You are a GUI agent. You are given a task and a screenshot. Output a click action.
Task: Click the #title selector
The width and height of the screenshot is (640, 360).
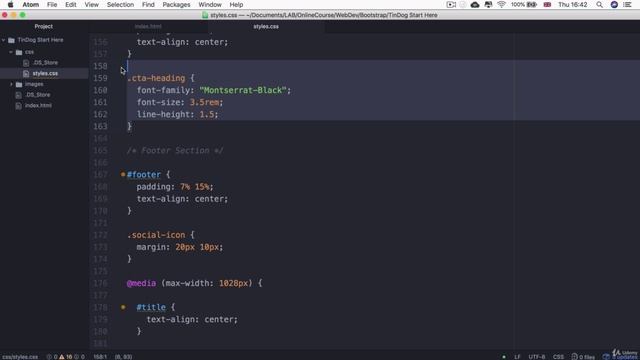pos(151,307)
